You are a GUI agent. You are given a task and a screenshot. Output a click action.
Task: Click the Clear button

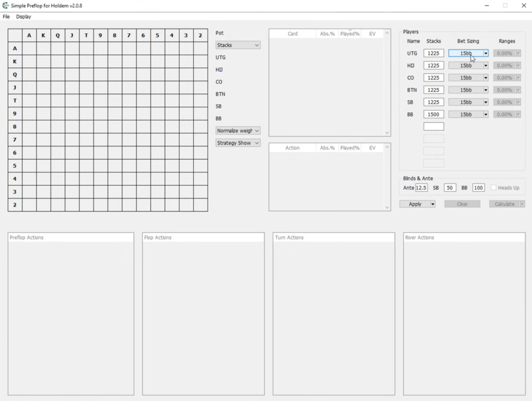tap(462, 204)
